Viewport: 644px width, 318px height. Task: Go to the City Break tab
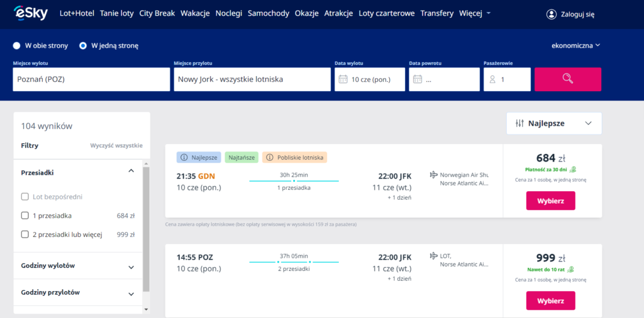point(157,13)
